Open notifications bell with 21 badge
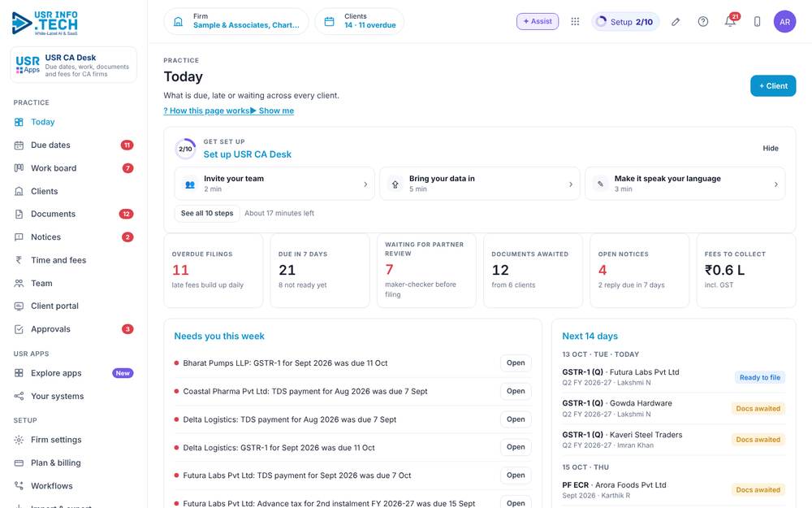 pyautogui.click(x=730, y=22)
